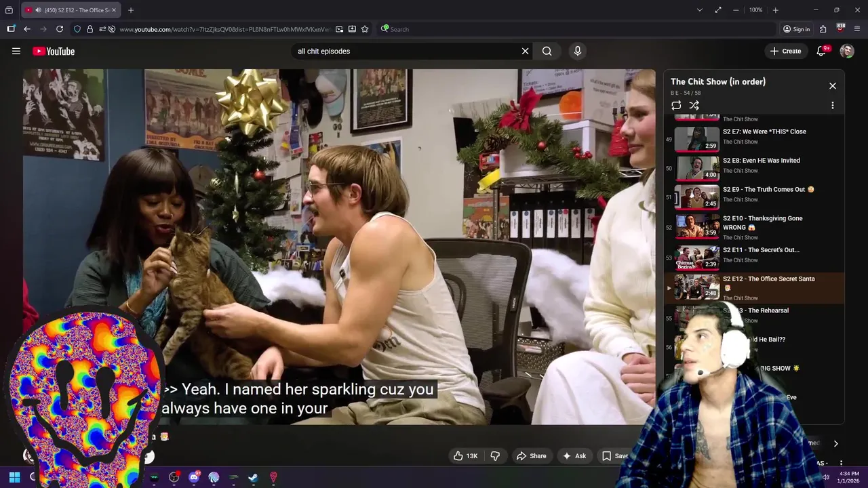The image size is (868, 488).
Task: Submit search with magnifying glass button
Action: coord(547,51)
